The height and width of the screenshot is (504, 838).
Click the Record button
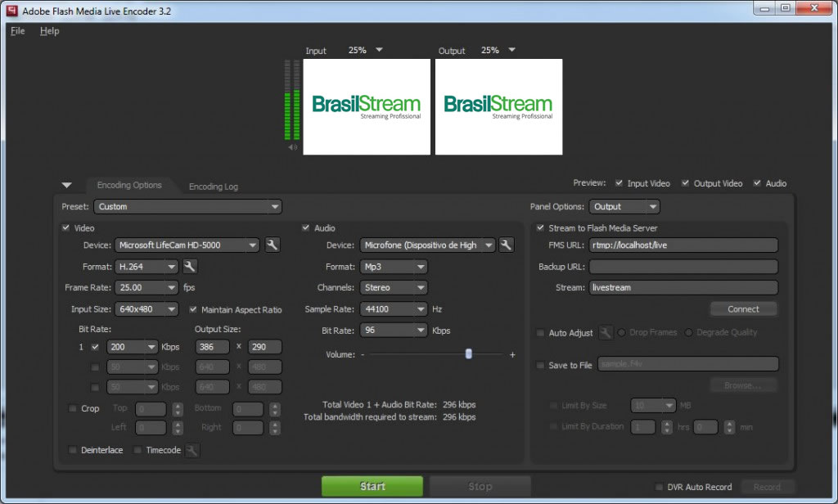pyautogui.click(x=767, y=487)
